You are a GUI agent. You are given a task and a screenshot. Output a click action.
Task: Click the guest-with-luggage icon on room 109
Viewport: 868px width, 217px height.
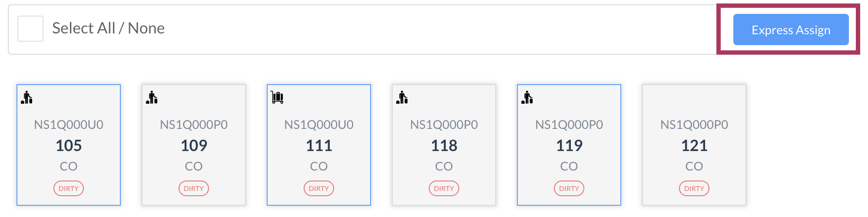[152, 98]
